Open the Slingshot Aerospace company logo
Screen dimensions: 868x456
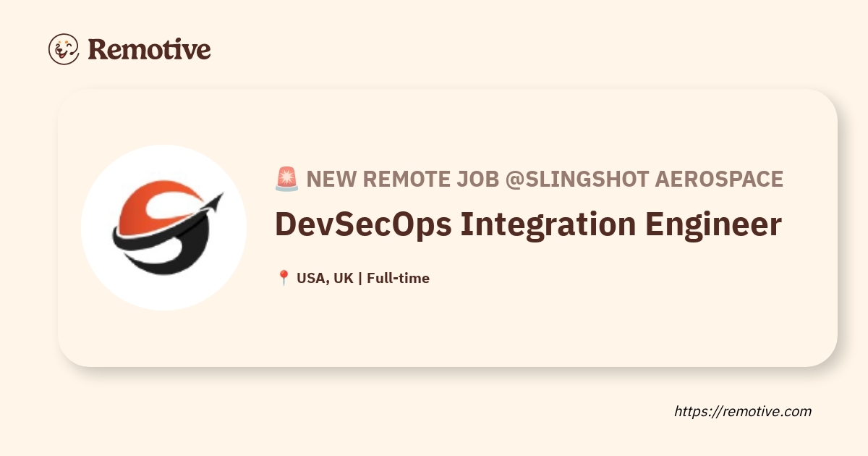pyautogui.click(x=164, y=227)
